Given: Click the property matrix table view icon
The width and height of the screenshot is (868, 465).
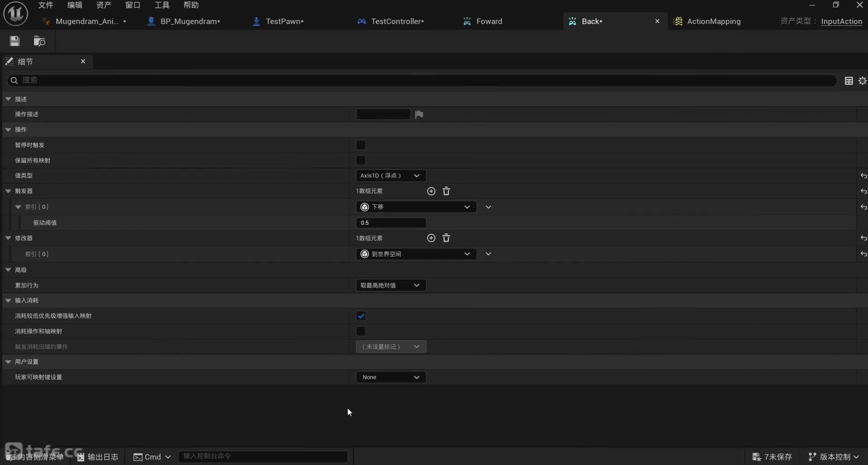Looking at the screenshot, I should [x=849, y=81].
